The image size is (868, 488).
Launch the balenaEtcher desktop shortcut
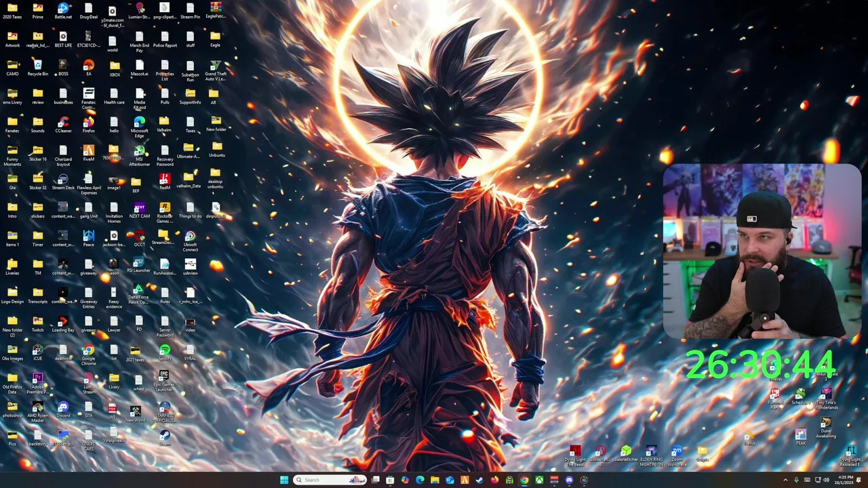[x=626, y=453]
